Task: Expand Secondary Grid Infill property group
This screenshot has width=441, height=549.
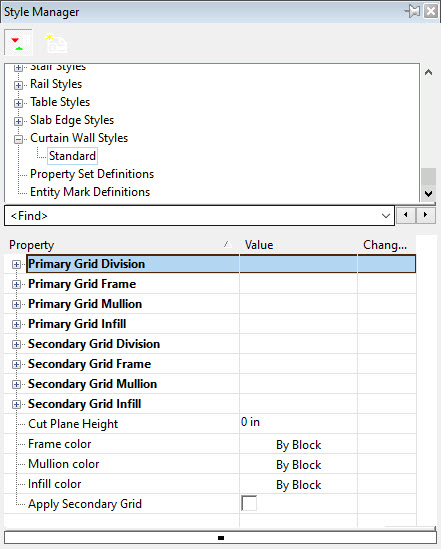Action: [x=16, y=404]
